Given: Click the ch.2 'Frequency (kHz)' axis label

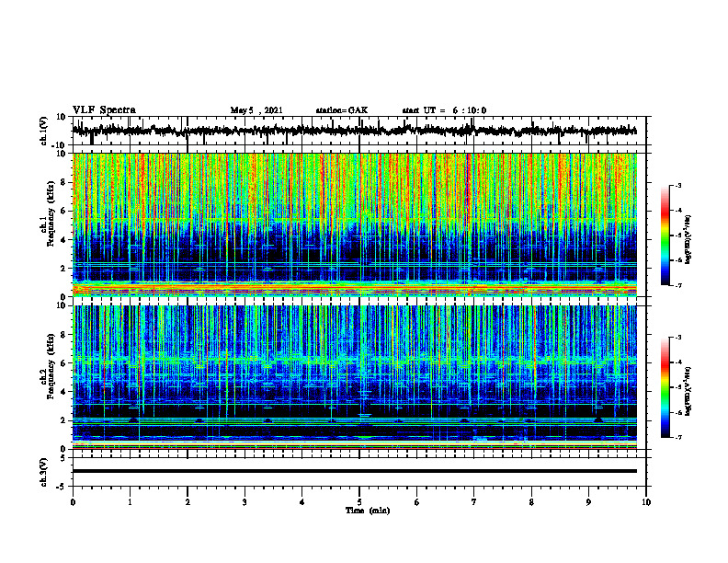Looking at the screenshot, I should pos(51,366).
